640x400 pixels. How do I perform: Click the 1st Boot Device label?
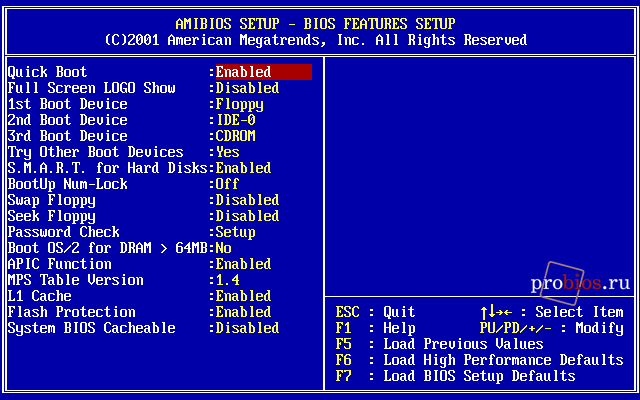point(67,104)
